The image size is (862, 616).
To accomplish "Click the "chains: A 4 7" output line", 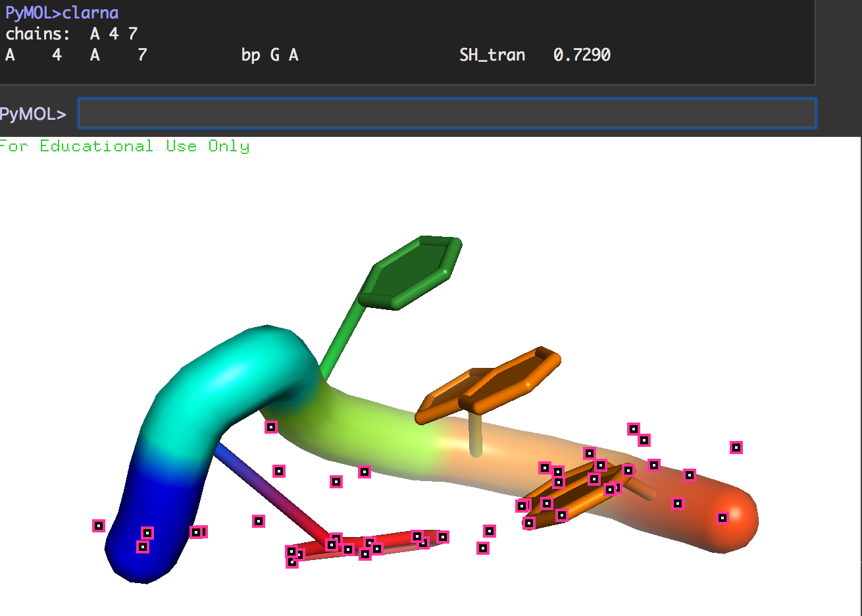I will point(71,34).
